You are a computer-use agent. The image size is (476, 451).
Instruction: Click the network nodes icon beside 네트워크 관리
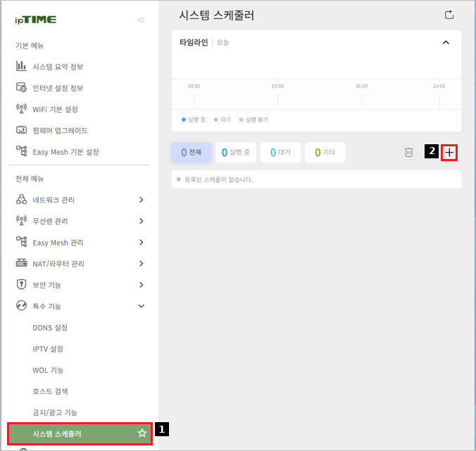click(x=21, y=199)
